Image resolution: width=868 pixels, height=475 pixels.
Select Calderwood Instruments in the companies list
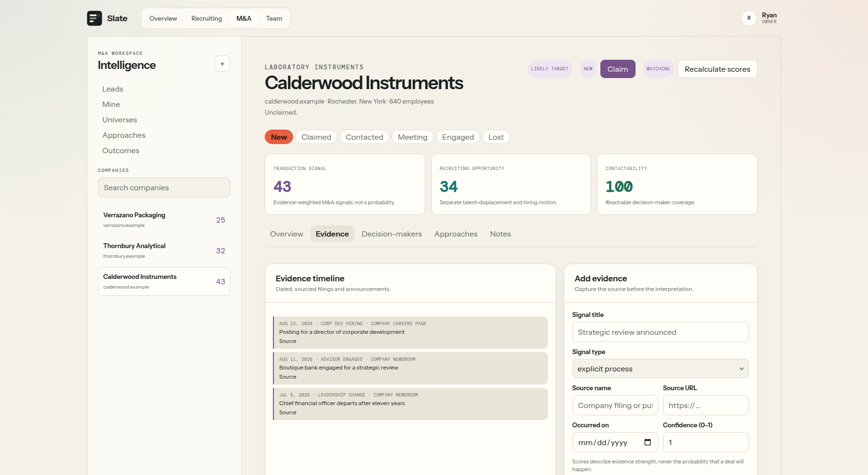tap(164, 281)
